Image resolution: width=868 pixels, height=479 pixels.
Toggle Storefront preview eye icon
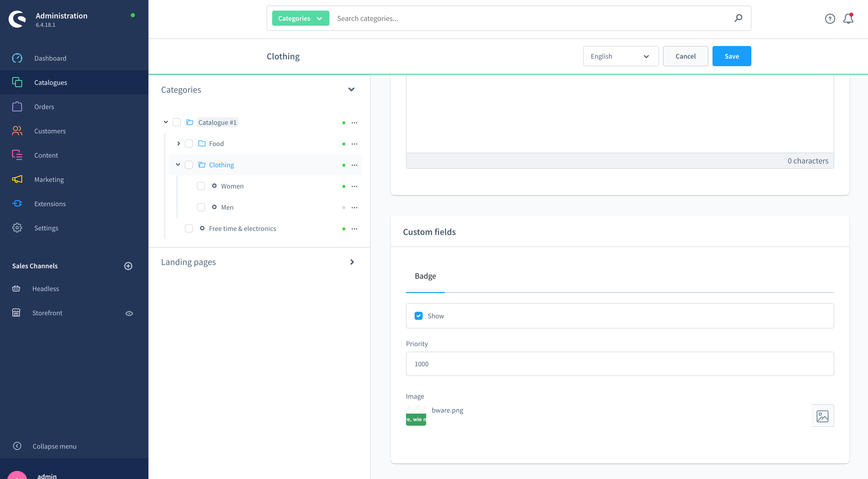pos(129,314)
